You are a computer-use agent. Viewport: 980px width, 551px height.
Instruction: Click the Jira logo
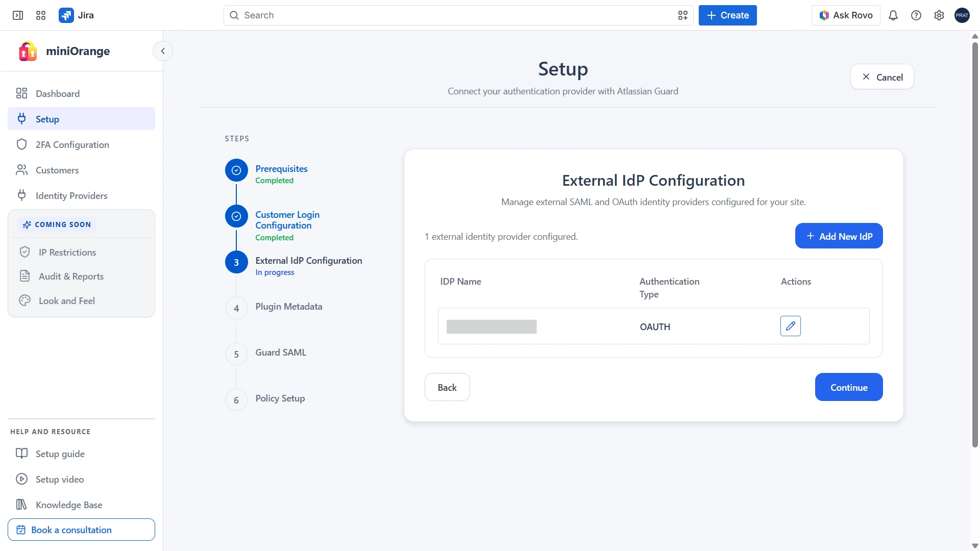click(76, 15)
